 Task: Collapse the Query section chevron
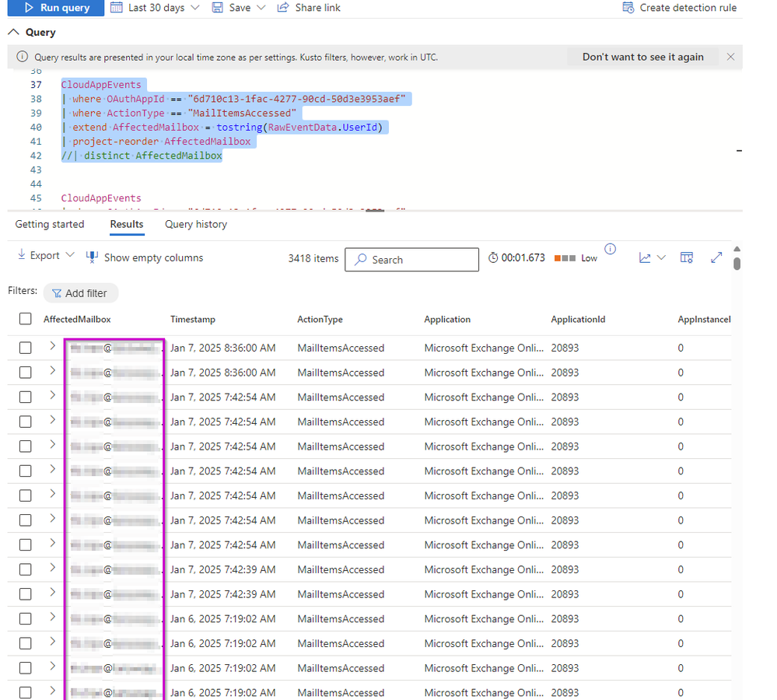click(x=14, y=32)
